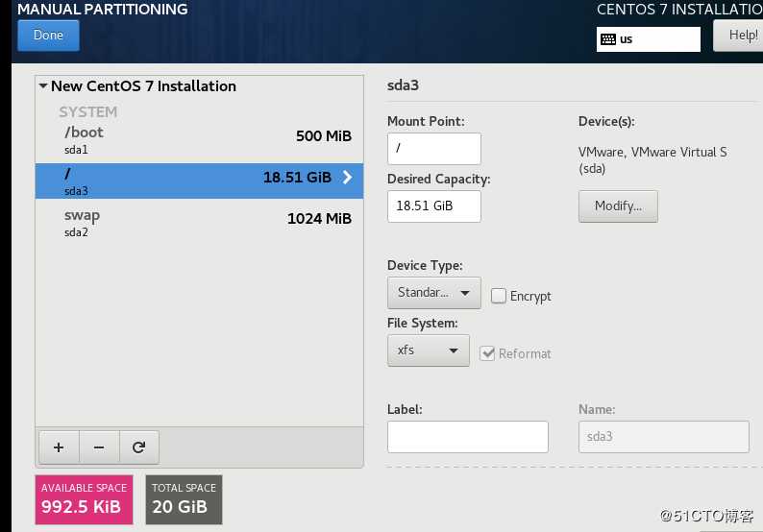Toggle the Reformat checkbox
Viewport: 763px width, 532px height.
(487, 353)
